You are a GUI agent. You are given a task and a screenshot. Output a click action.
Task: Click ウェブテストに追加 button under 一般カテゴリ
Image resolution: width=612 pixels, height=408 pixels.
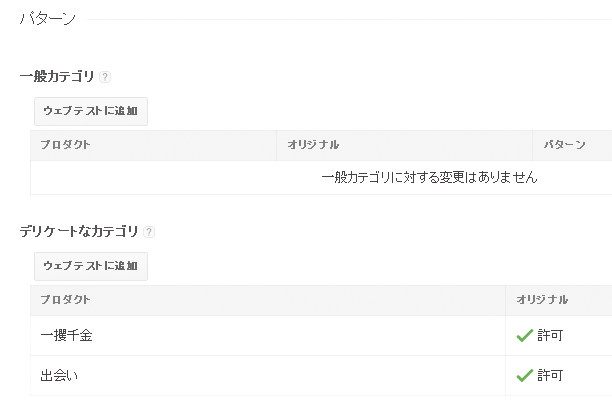tap(91, 111)
